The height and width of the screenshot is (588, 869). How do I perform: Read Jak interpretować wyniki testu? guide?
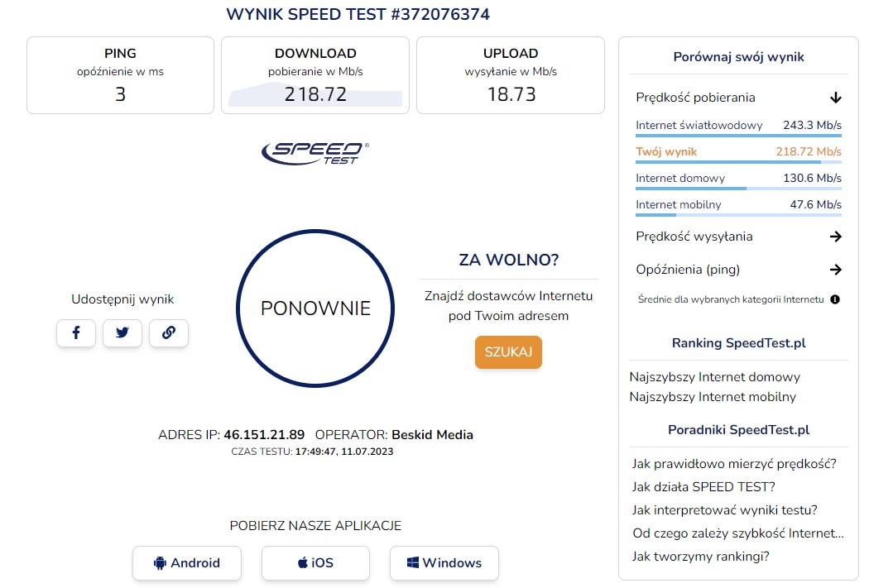(724, 510)
